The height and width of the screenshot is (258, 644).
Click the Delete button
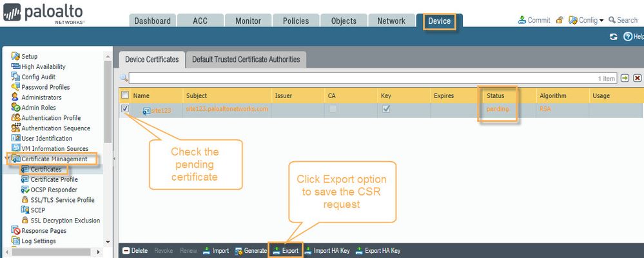tap(135, 251)
